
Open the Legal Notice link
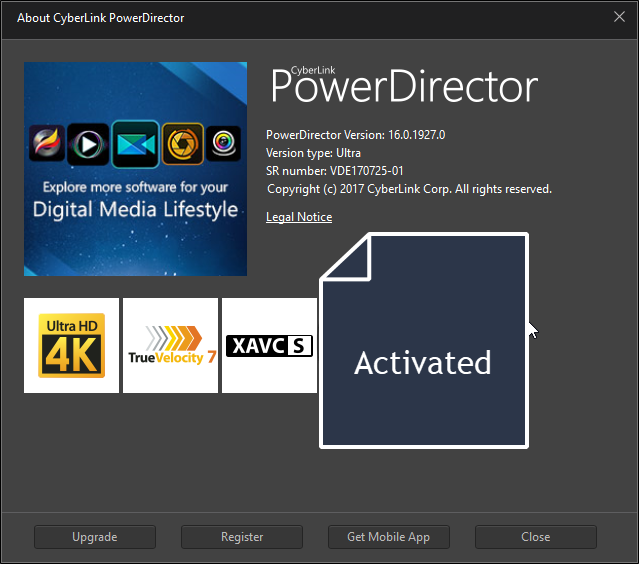pyautogui.click(x=299, y=217)
